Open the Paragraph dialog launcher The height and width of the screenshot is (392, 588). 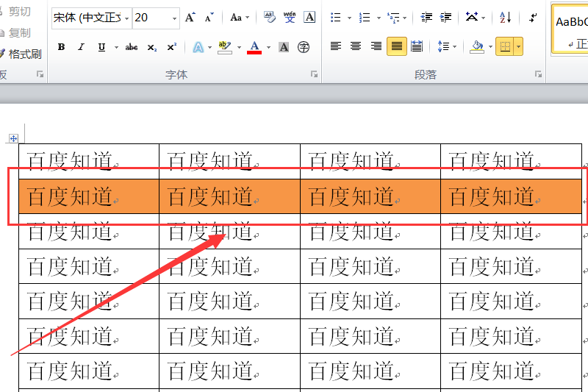click(538, 74)
